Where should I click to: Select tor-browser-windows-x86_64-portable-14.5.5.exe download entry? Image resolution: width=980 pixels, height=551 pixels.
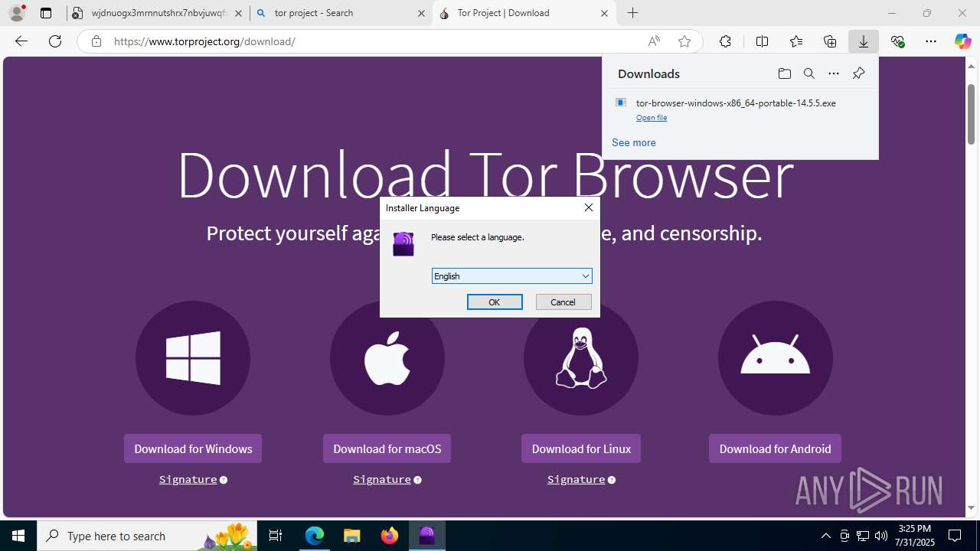[740, 109]
